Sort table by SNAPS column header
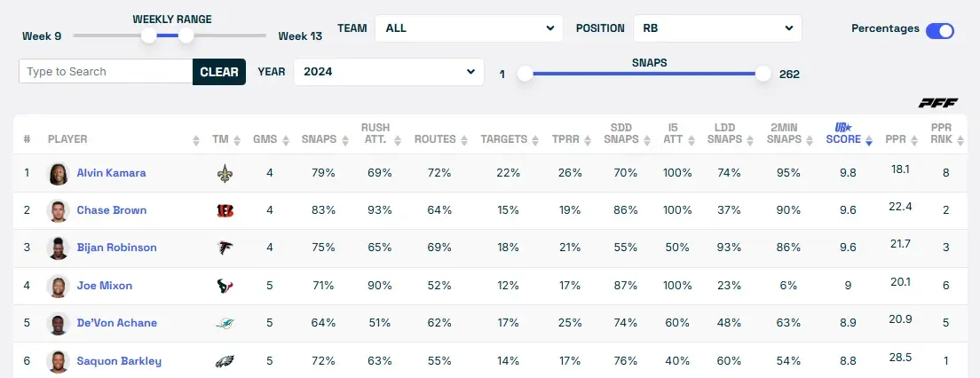 [x=319, y=139]
